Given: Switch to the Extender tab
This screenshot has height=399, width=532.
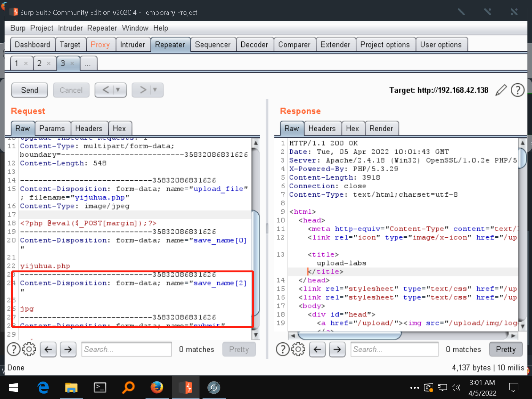Looking at the screenshot, I should (335, 45).
